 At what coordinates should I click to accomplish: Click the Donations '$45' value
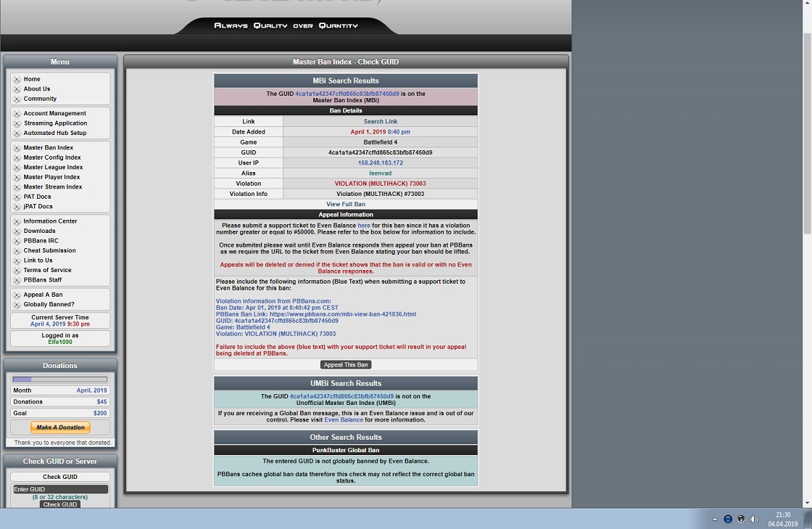point(101,401)
